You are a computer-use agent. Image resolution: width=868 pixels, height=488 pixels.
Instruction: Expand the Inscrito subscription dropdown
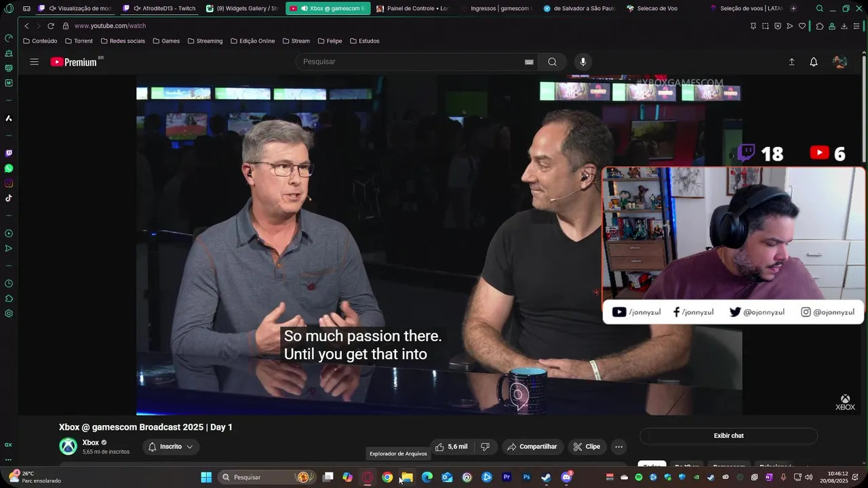[x=171, y=447]
